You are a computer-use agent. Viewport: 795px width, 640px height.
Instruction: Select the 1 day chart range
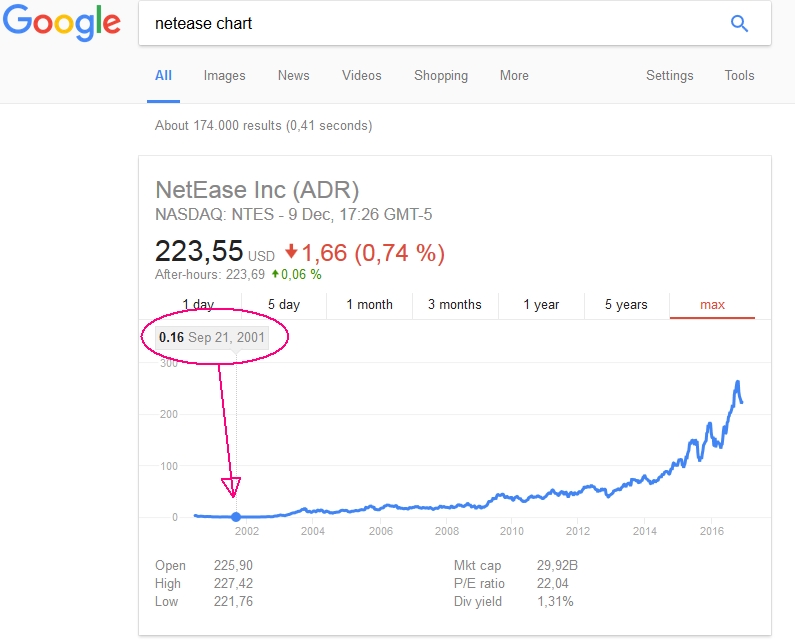tap(198, 305)
